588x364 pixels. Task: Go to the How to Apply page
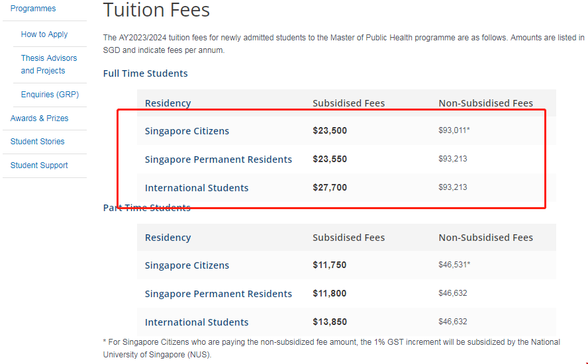pos(44,34)
